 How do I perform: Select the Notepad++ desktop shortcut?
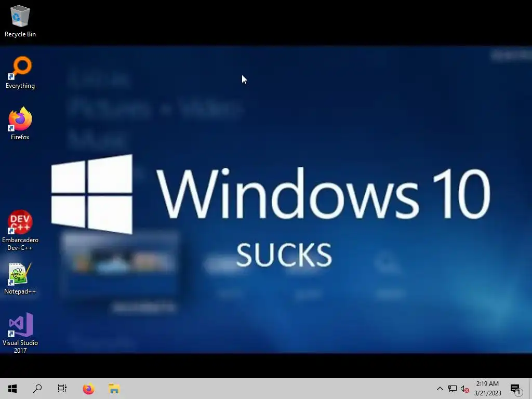click(20, 278)
